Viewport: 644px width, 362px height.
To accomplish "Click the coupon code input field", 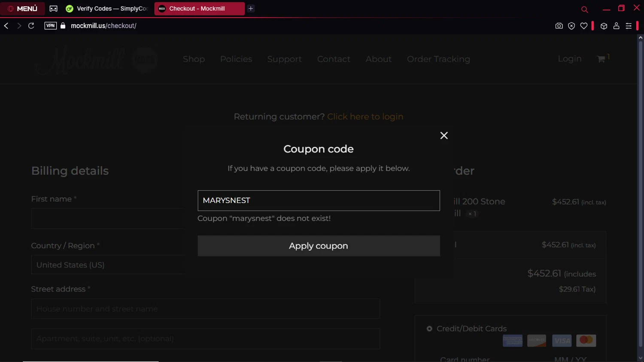I will tap(319, 201).
